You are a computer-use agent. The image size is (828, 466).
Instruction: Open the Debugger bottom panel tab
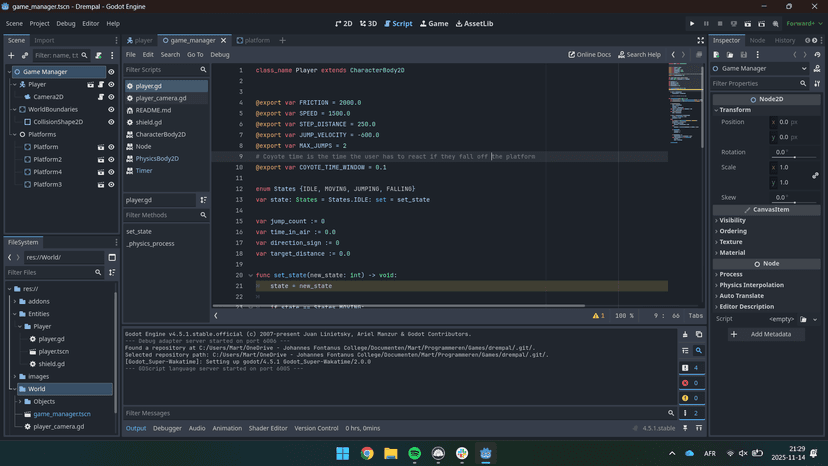(x=167, y=428)
